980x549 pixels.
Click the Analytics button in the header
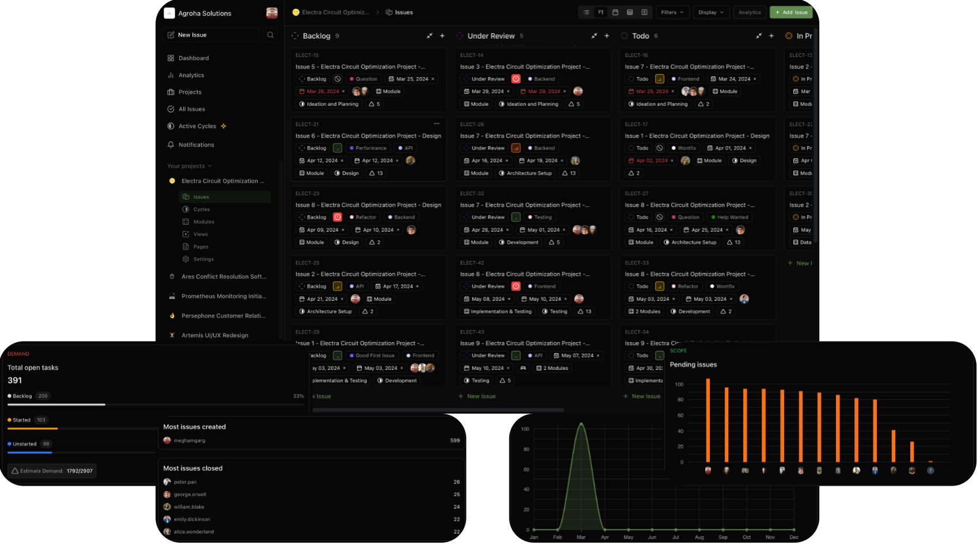pos(750,12)
